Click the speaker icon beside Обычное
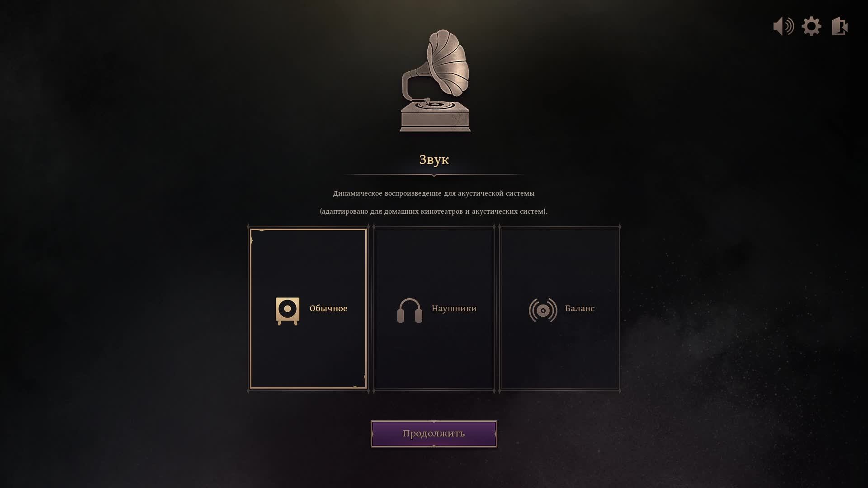The width and height of the screenshot is (868, 488). point(288,311)
